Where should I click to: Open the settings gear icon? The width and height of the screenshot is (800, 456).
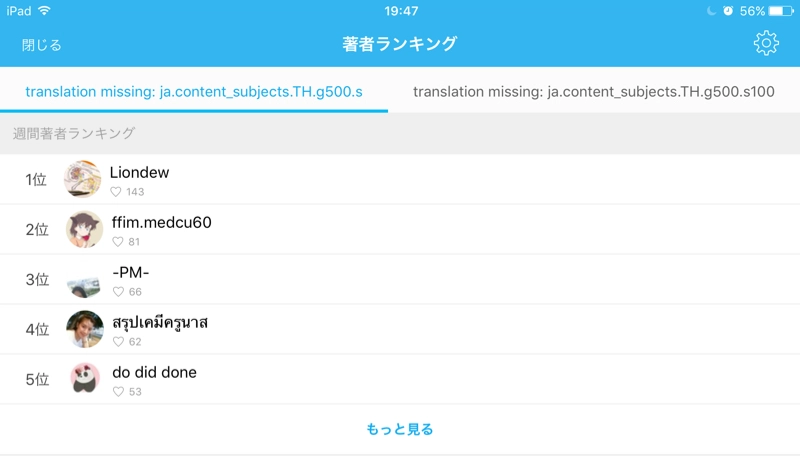[766, 43]
